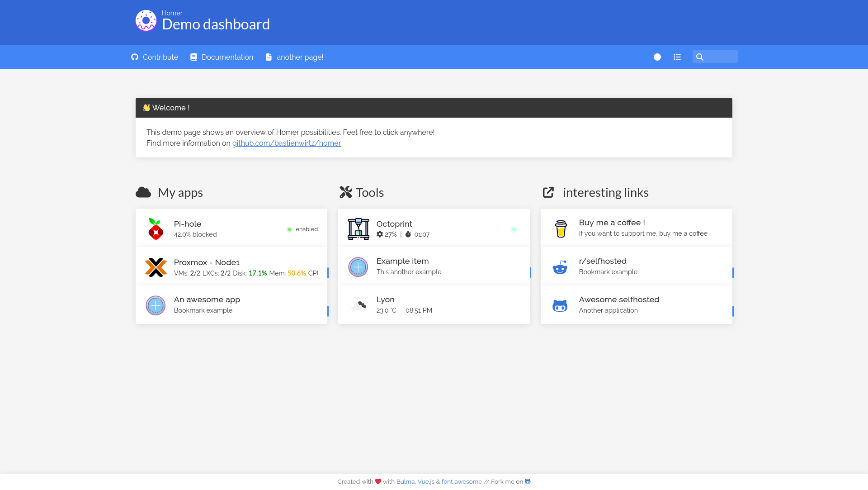
Task: Click the GitHub icon beside Contribute
Action: (x=135, y=57)
